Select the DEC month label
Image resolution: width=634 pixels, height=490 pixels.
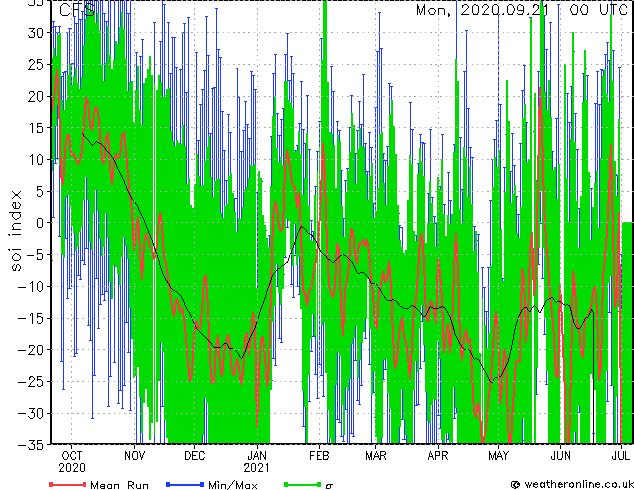[194, 456]
